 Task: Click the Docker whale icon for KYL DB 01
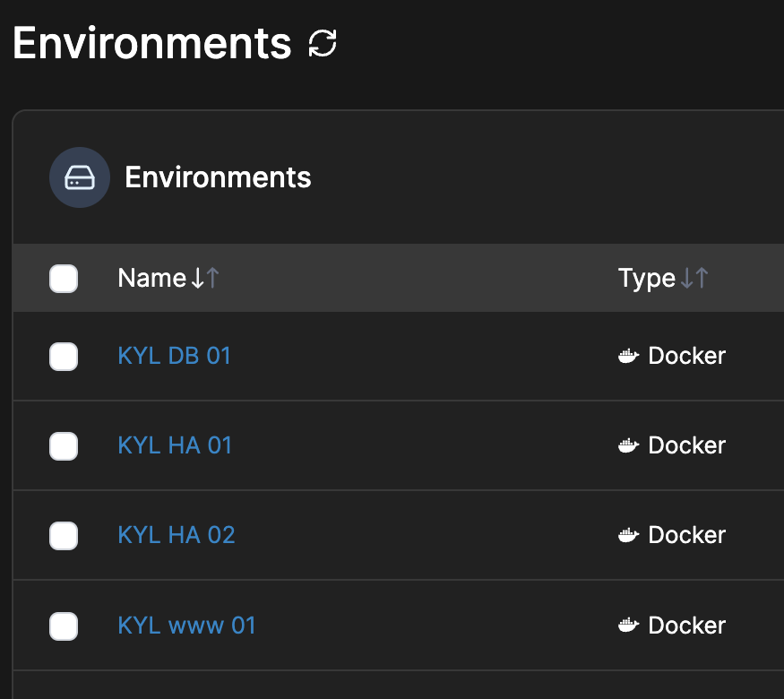(628, 356)
